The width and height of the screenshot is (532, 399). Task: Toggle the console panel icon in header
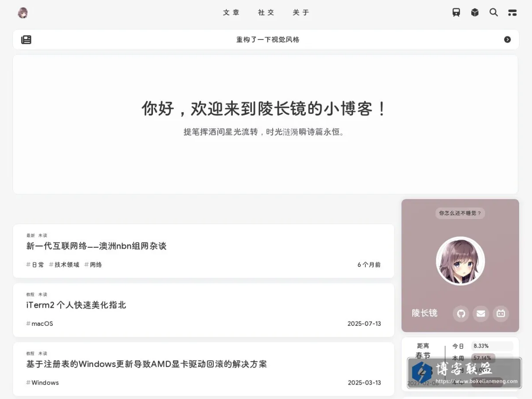click(512, 12)
